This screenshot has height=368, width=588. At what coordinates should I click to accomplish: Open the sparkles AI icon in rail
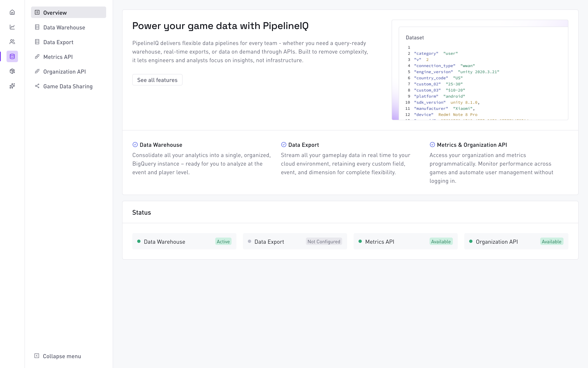tap(12, 86)
